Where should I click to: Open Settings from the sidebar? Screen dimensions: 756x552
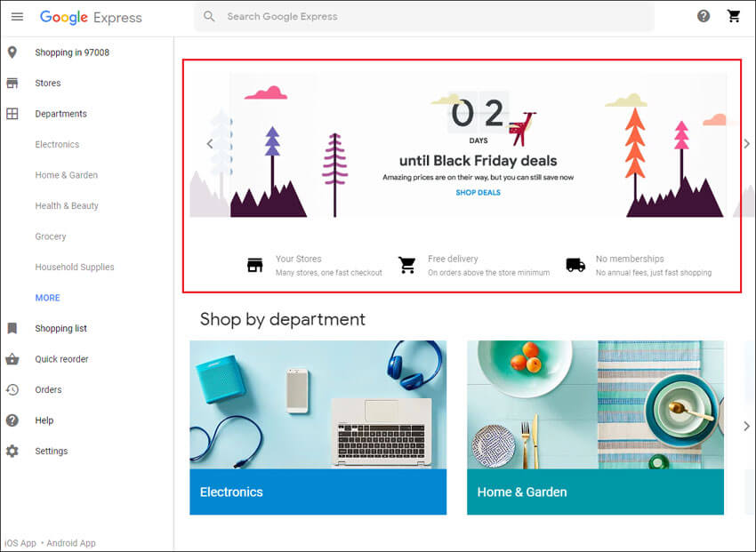tap(52, 451)
